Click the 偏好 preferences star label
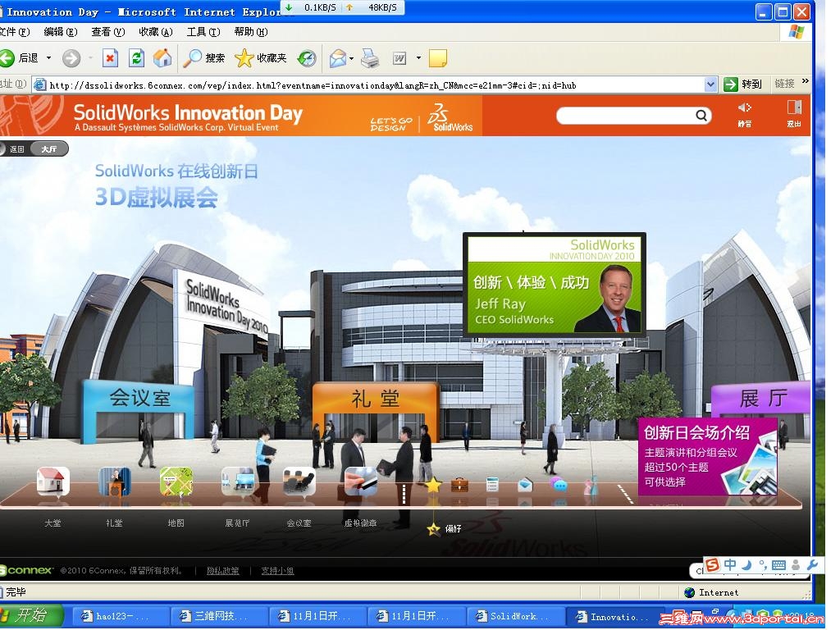Image resolution: width=840 pixels, height=630 pixels. tap(445, 529)
